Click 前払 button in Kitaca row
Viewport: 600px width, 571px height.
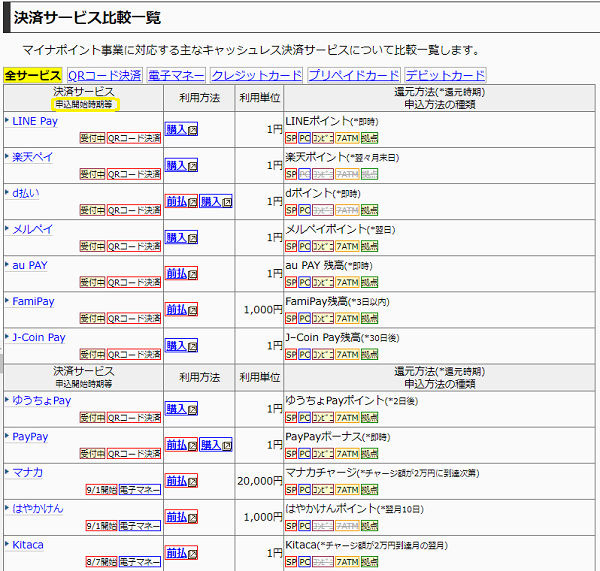(x=181, y=553)
